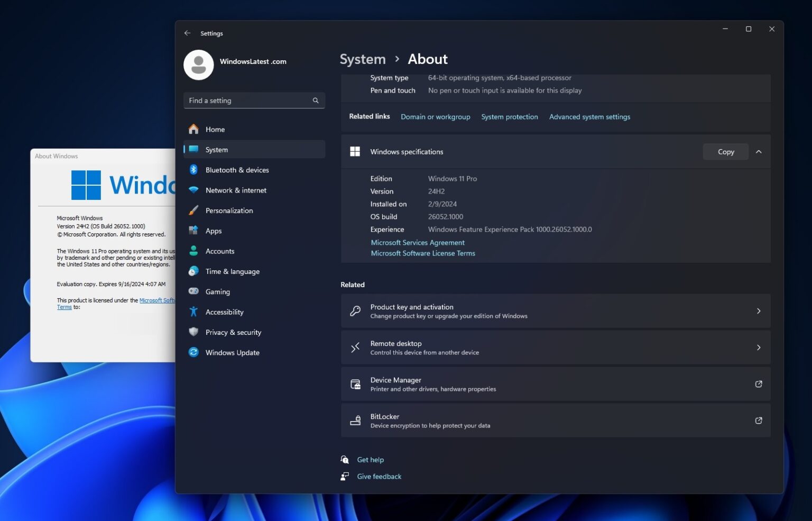Select Accessibility in the sidebar
The image size is (812, 521).
pyautogui.click(x=224, y=312)
